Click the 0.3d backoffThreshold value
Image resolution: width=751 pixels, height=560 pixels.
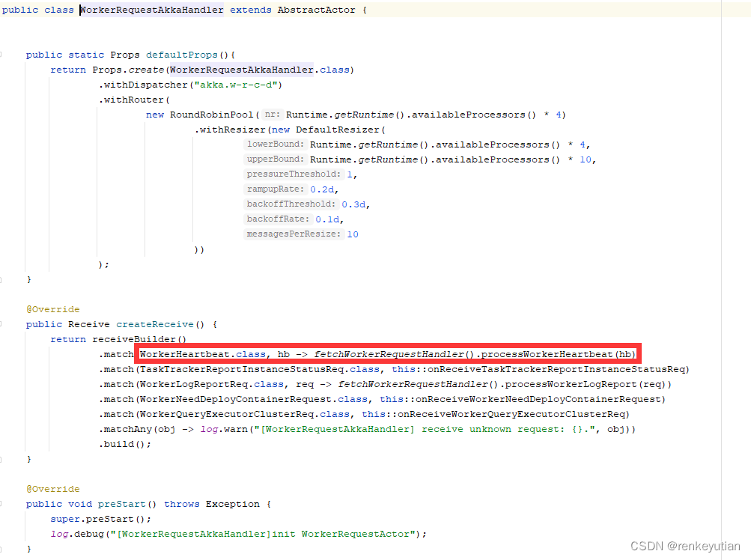coord(354,204)
